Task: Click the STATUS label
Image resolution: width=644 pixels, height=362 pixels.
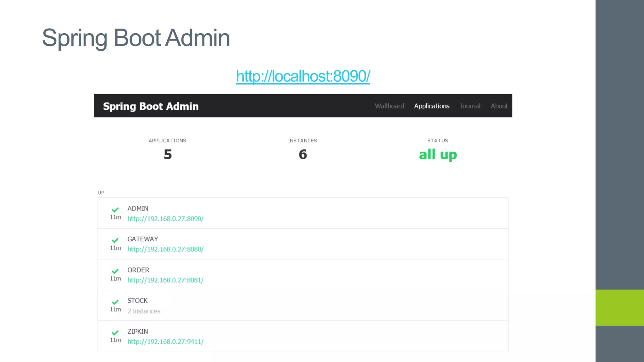Action: 437,140
